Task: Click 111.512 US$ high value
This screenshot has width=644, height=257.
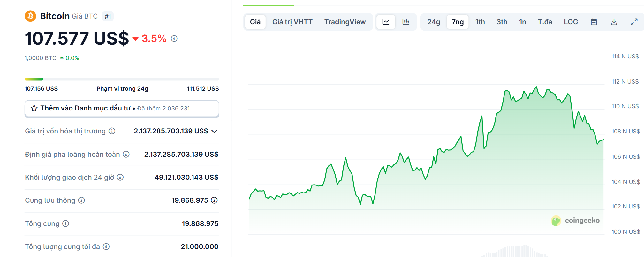Action: pos(203,88)
